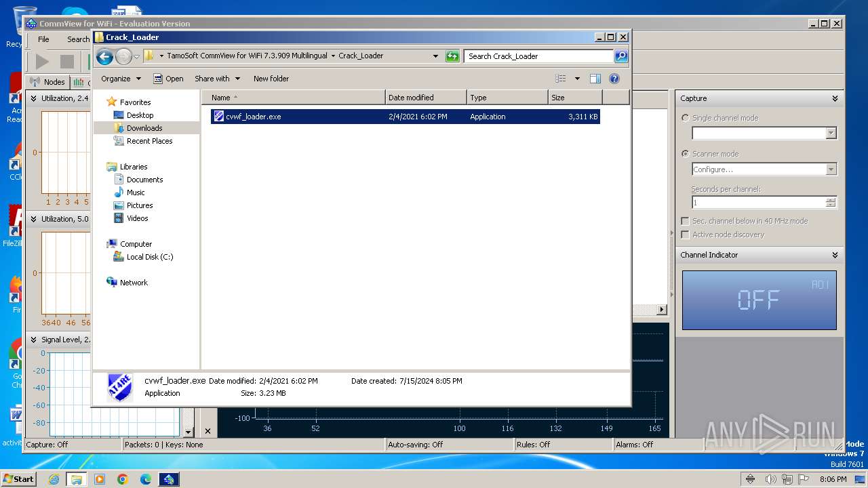Open the Start menu
Image resolution: width=868 pixels, height=488 pixels.
19,479
